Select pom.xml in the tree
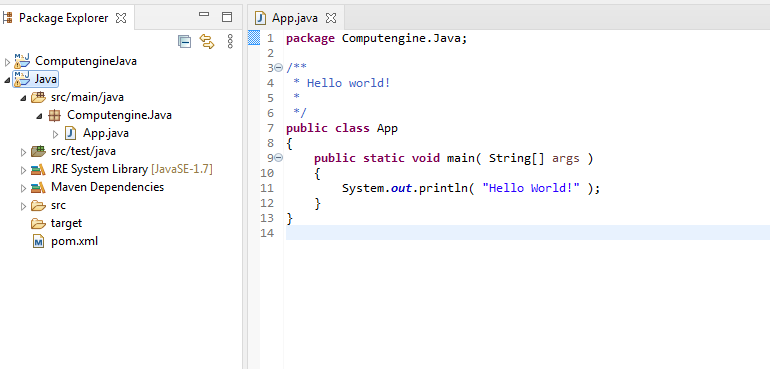This screenshot has height=369, width=770. coord(75,241)
